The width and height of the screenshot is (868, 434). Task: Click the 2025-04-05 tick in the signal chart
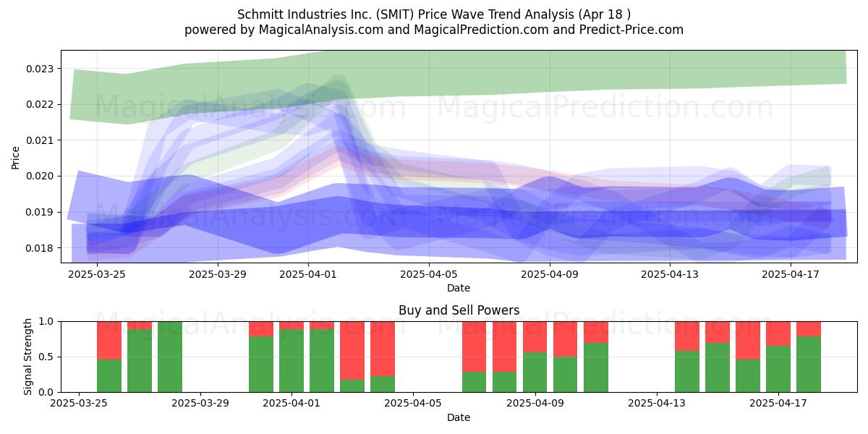coord(413,404)
